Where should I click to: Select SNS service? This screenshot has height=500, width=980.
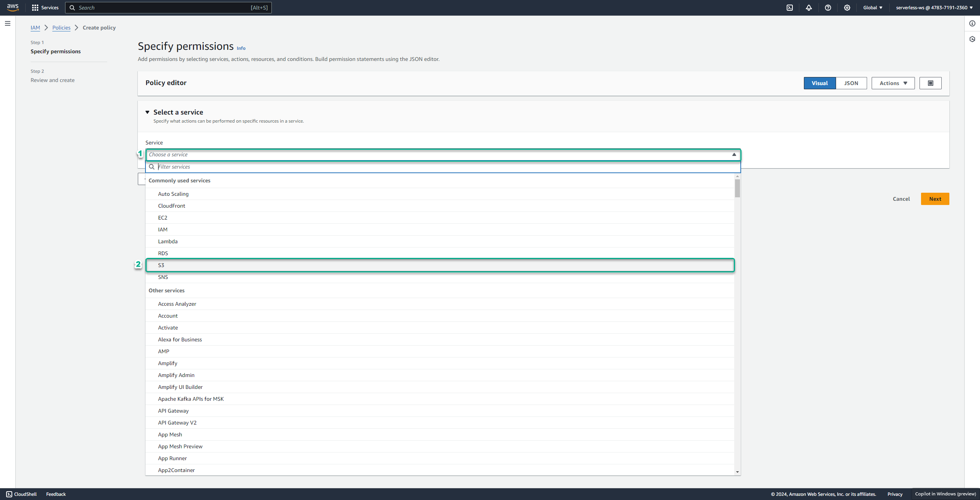click(440, 277)
